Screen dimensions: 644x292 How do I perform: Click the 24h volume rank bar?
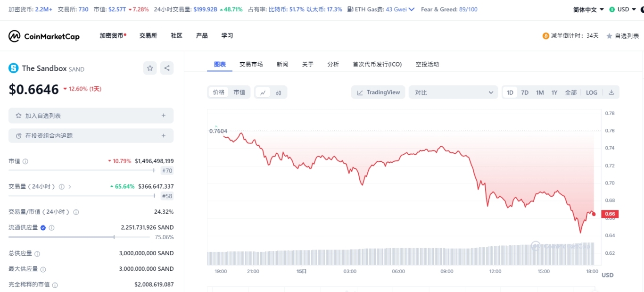82,196
